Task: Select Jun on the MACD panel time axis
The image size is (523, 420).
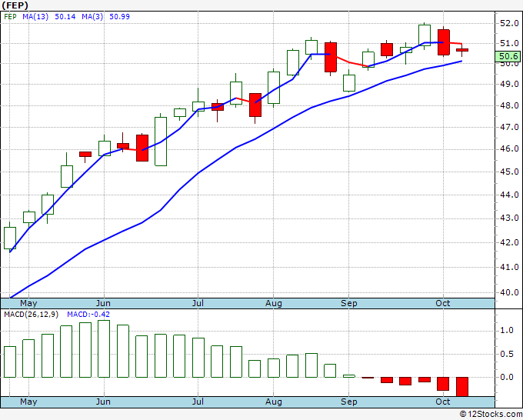Action: click(103, 402)
